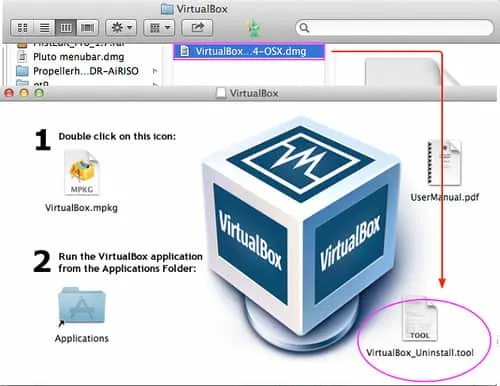Click the VirtualBox.mpkg installer icon
500x386 pixels.
coord(82,173)
